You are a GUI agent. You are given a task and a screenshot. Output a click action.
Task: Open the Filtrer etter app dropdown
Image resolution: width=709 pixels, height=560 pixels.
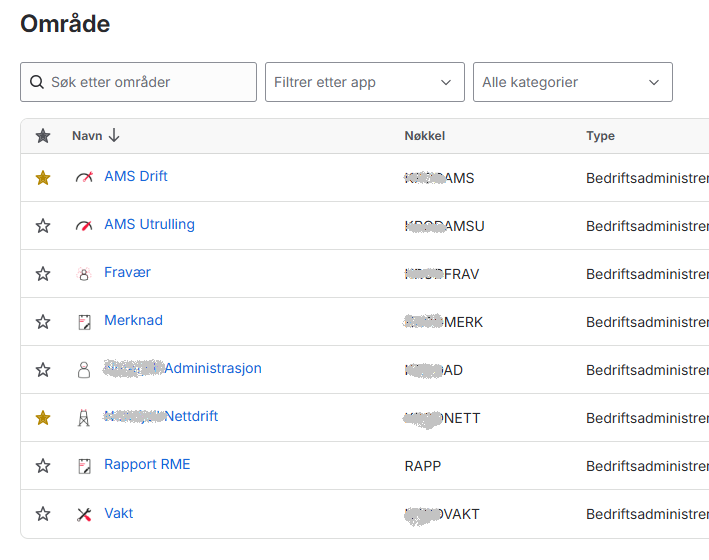364,82
